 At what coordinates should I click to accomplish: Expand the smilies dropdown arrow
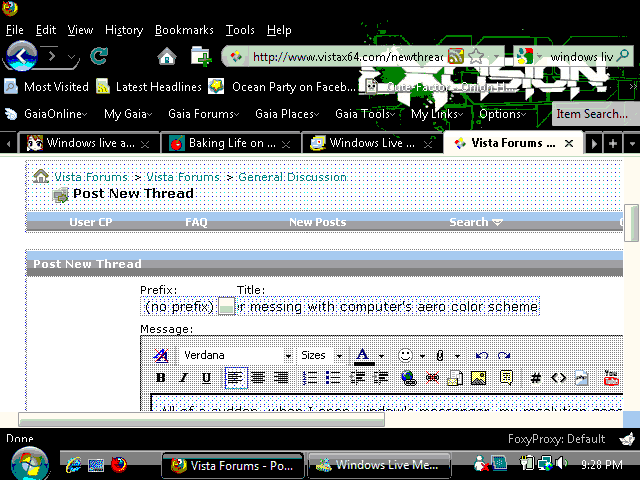pos(422,356)
